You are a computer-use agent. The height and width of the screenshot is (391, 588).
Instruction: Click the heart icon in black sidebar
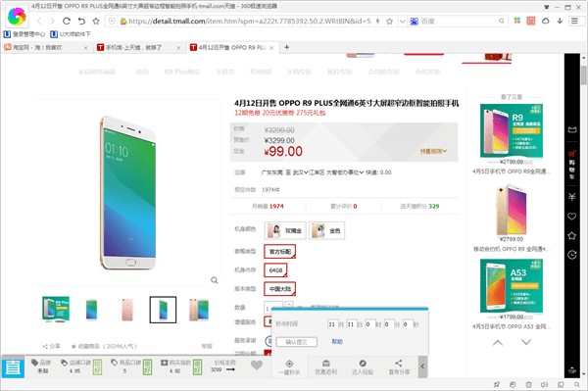572,217
